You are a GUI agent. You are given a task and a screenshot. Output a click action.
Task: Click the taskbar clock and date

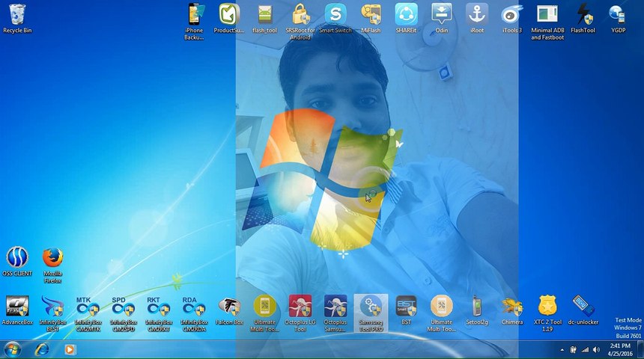pos(619,349)
